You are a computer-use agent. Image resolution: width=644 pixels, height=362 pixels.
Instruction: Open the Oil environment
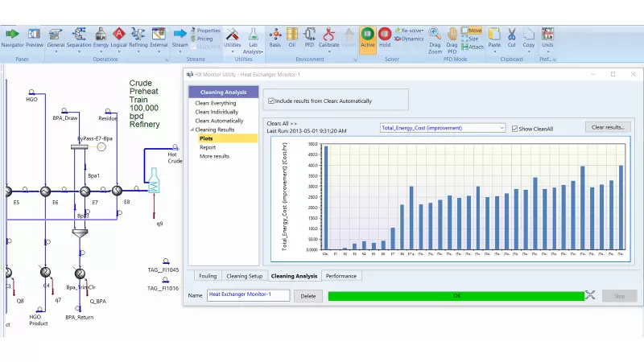[292, 37]
